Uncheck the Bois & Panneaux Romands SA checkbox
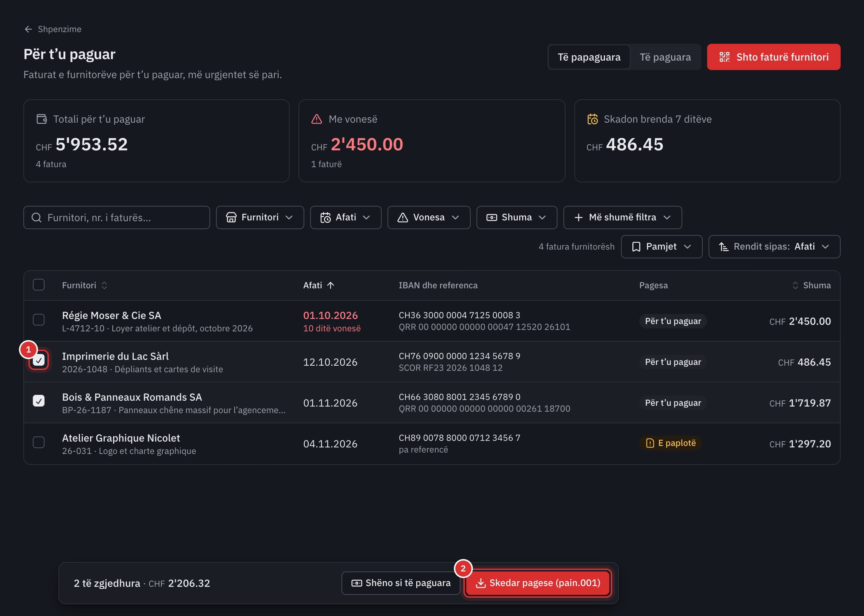Screen dimensions: 864x616 39,401
